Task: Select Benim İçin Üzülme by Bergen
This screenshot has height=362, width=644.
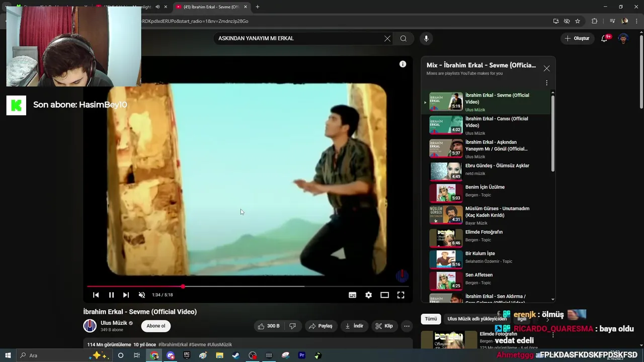Action: tap(487, 192)
